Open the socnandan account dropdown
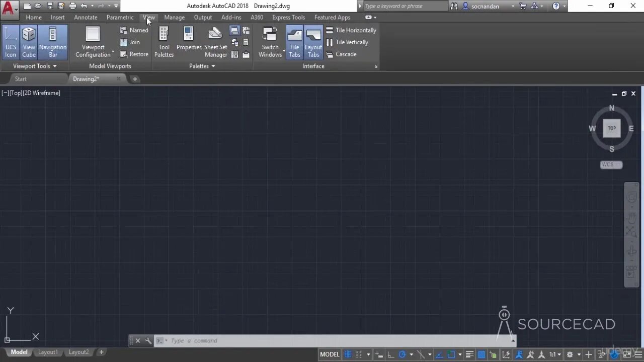The width and height of the screenshot is (644, 362). coord(488,6)
